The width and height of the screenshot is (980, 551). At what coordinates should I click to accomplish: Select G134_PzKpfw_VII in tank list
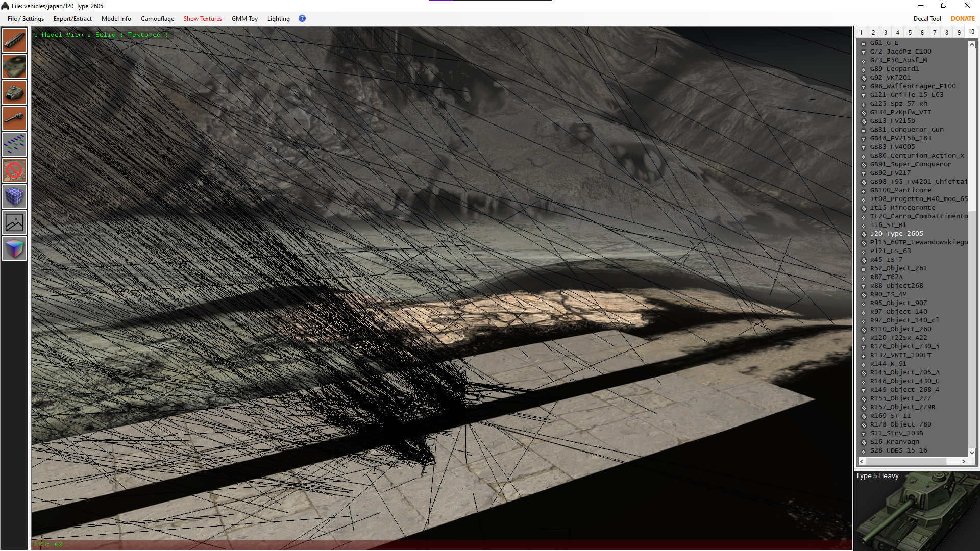point(900,112)
